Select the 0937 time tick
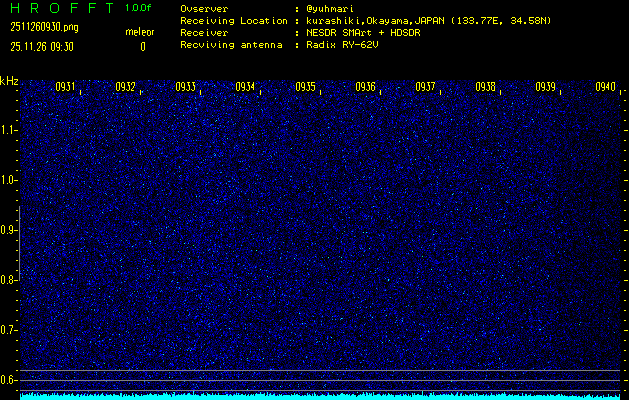This screenshot has width=629, height=400. pyautogui.click(x=426, y=87)
